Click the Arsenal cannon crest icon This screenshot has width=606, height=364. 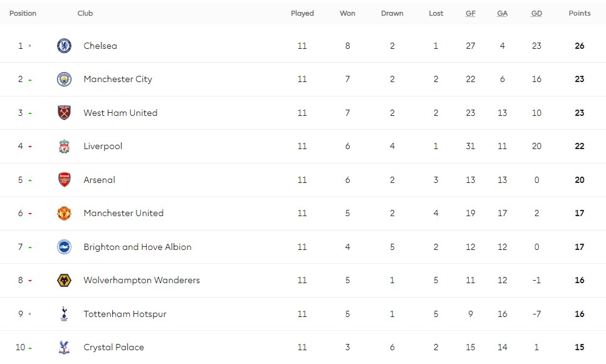coord(64,180)
